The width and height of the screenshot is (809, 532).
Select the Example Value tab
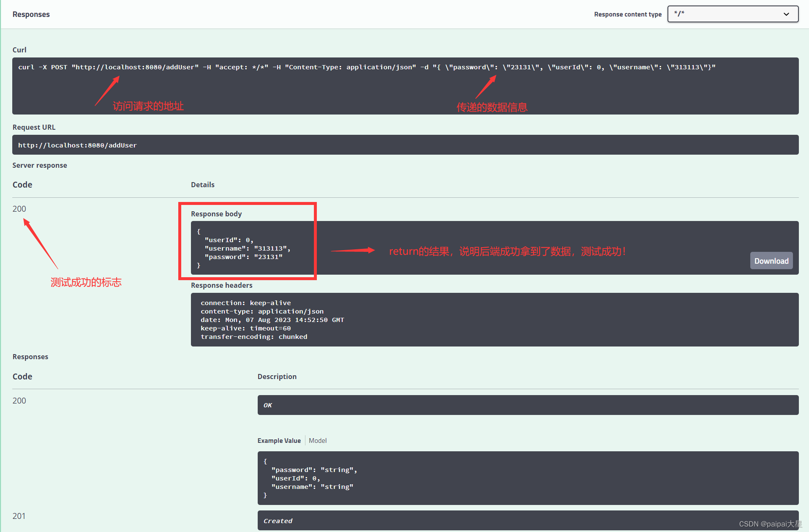[x=279, y=440]
